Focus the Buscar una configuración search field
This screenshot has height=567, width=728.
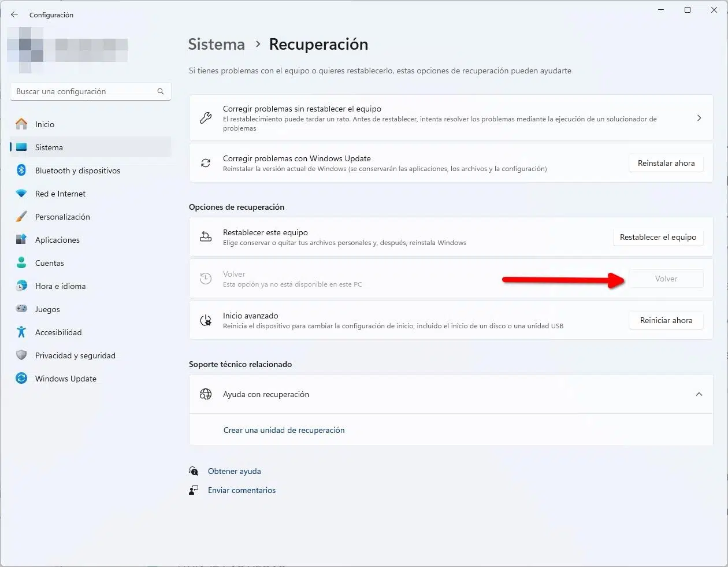pos(84,91)
